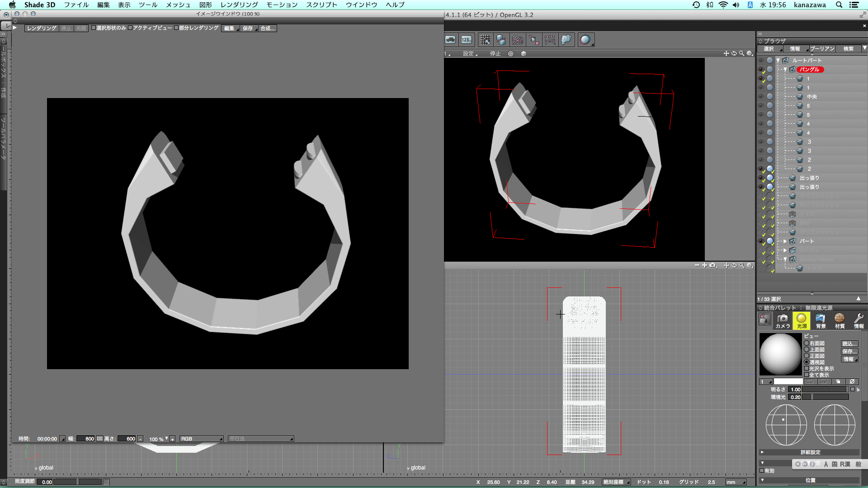Expand the パート node in browser
The height and width of the screenshot is (488, 868).
[x=785, y=241]
